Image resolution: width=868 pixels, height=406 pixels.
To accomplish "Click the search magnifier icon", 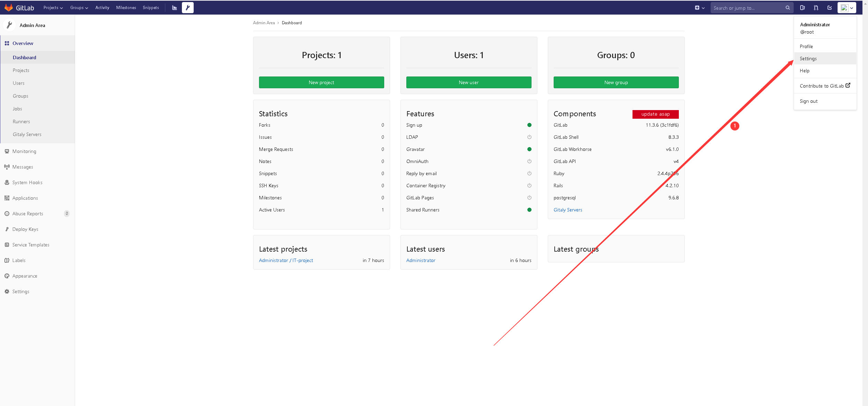I will pyautogui.click(x=787, y=8).
